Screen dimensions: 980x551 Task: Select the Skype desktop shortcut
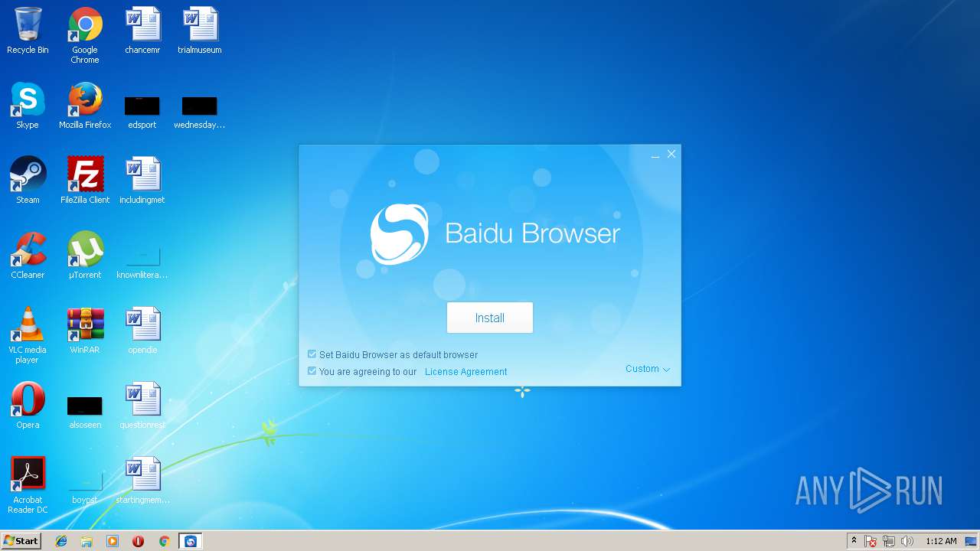click(28, 106)
